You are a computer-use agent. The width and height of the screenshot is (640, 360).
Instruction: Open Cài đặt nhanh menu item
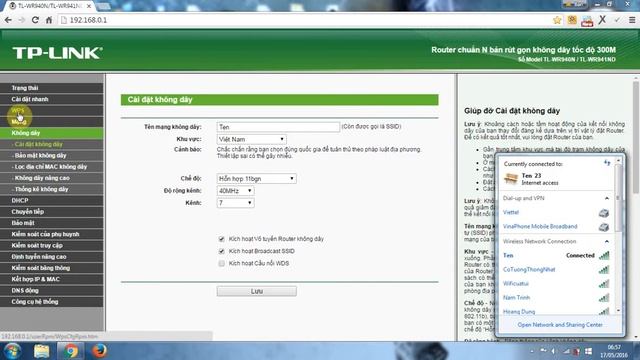pos(52,99)
